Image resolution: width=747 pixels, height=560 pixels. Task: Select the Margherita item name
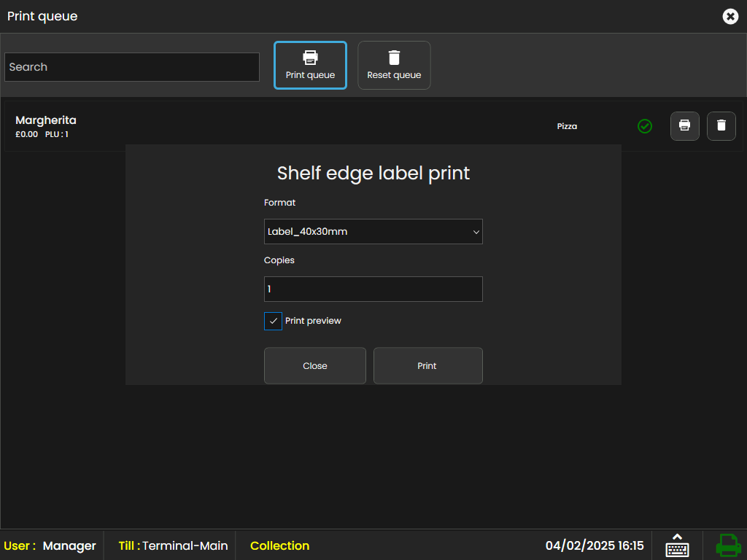tap(46, 120)
